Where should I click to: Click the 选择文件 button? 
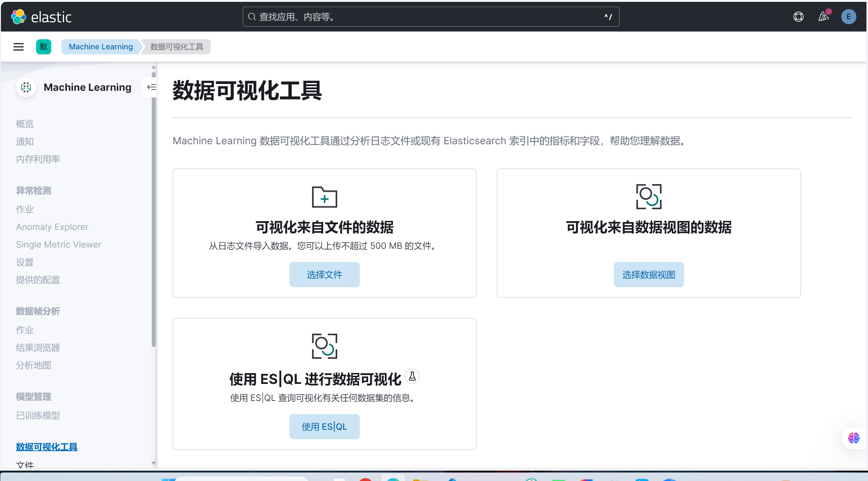324,275
